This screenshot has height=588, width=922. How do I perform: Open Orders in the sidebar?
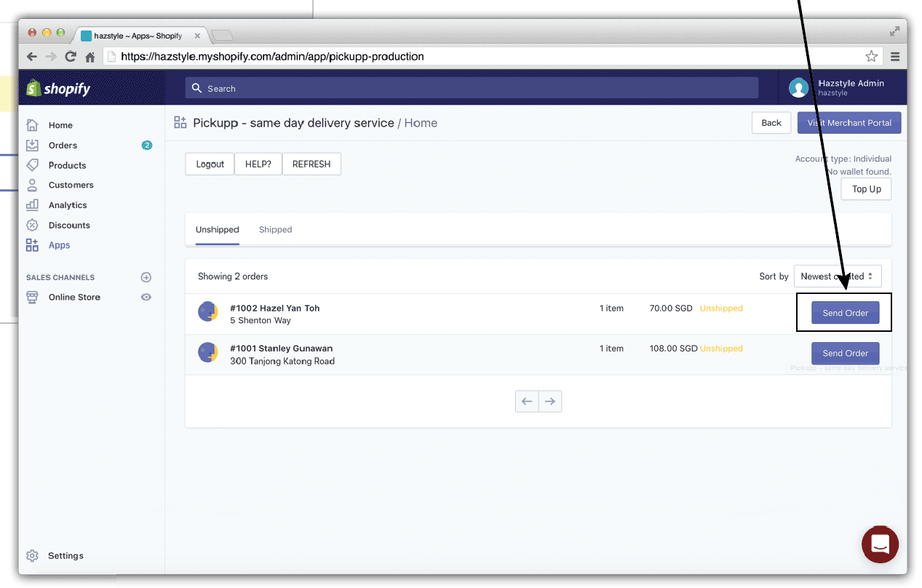63,146
